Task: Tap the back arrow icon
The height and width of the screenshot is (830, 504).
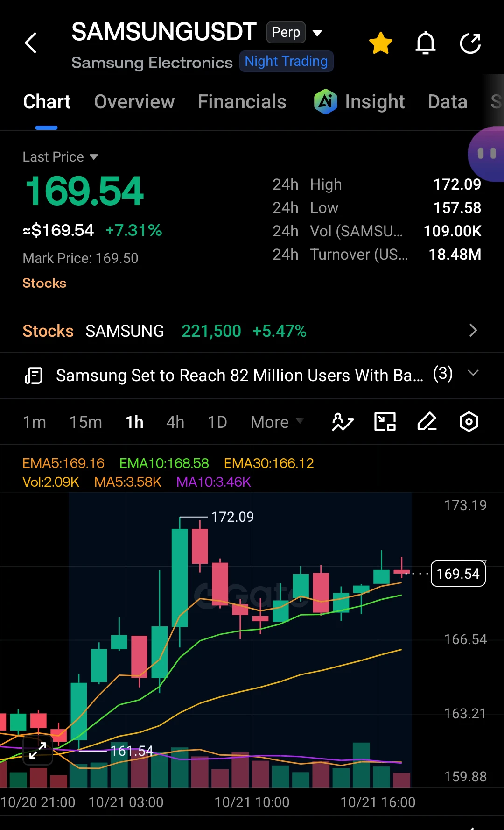Action: [x=31, y=43]
